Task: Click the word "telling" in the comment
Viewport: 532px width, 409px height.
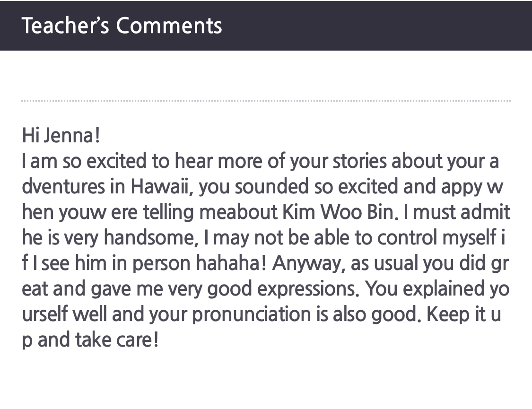Action: (170, 213)
